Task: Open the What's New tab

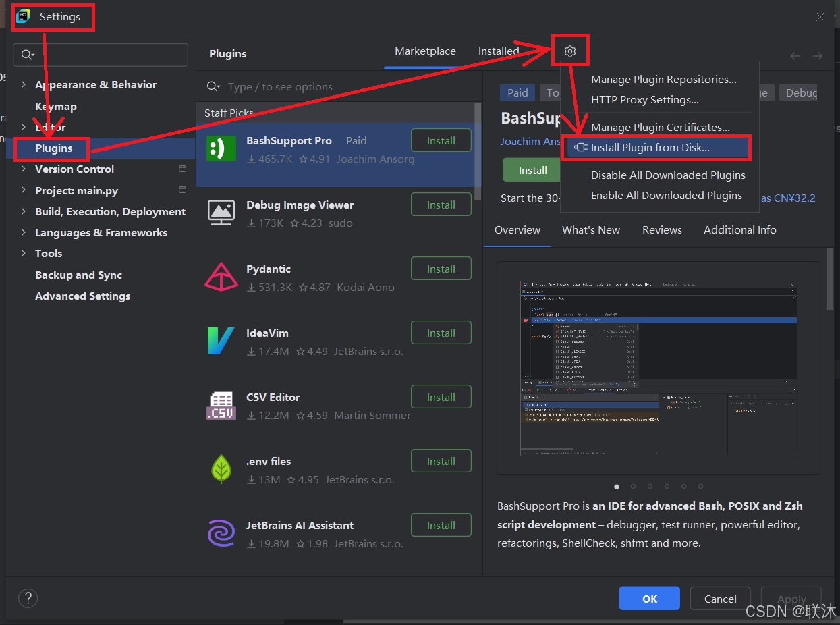Action: 591,230
